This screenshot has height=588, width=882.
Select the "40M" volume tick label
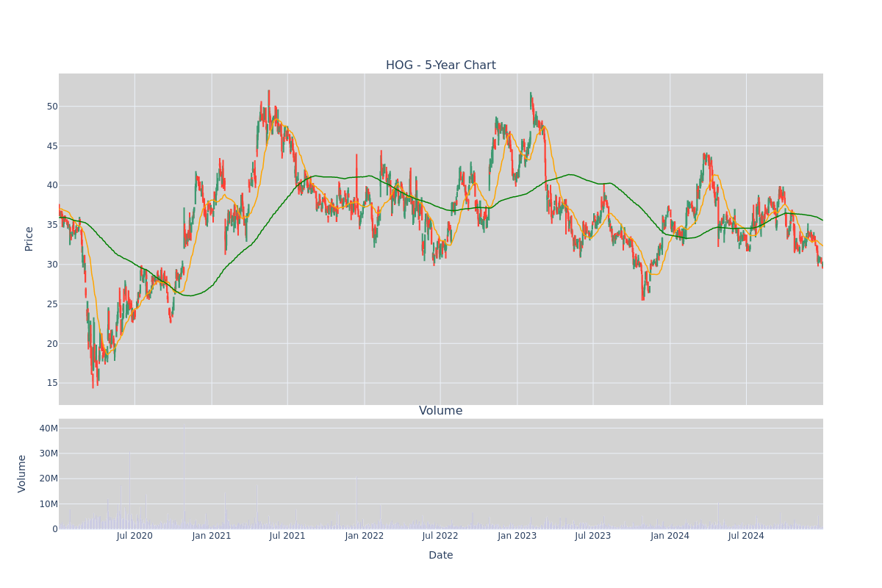pos(49,429)
